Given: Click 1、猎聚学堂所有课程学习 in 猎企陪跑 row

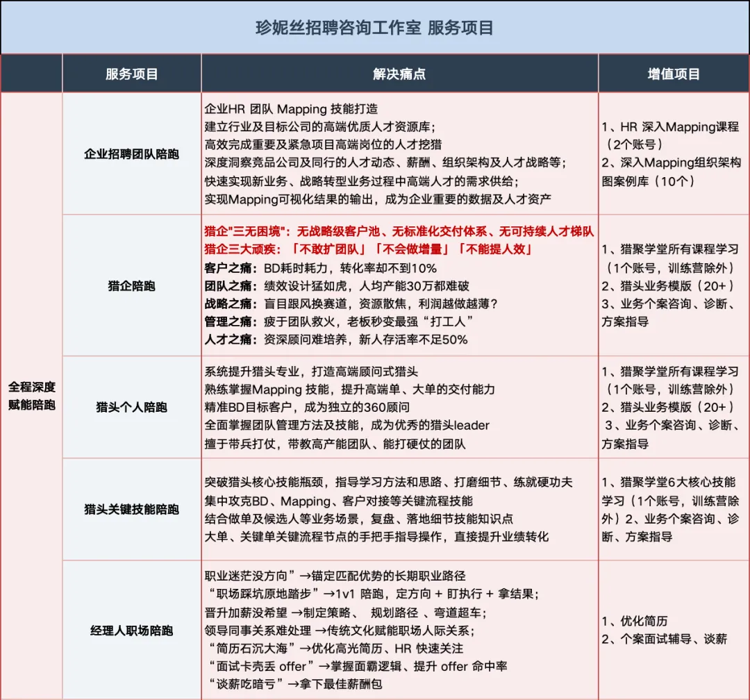Looking at the screenshot, I should pos(670,249).
